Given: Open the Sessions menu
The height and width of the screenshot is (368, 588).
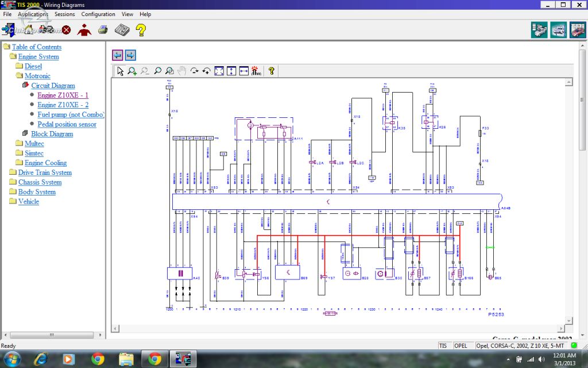Looking at the screenshot, I should pyautogui.click(x=64, y=14).
